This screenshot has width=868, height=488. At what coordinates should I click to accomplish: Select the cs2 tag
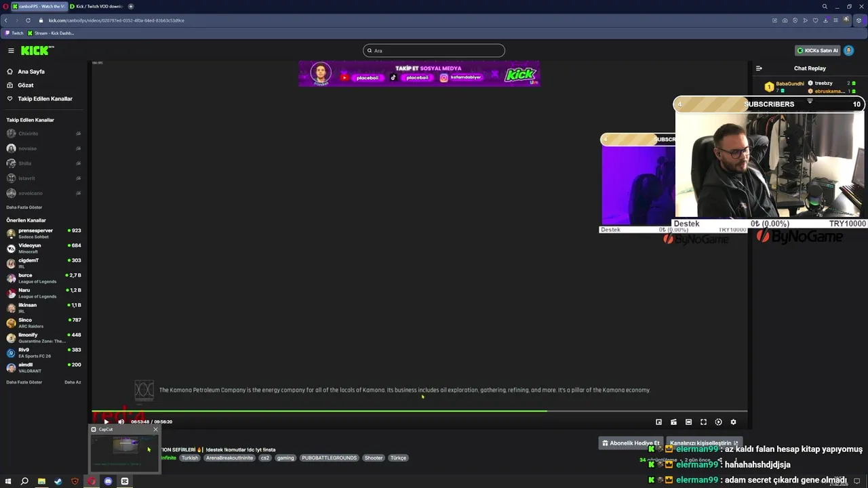pyautogui.click(x=265, y=457)
